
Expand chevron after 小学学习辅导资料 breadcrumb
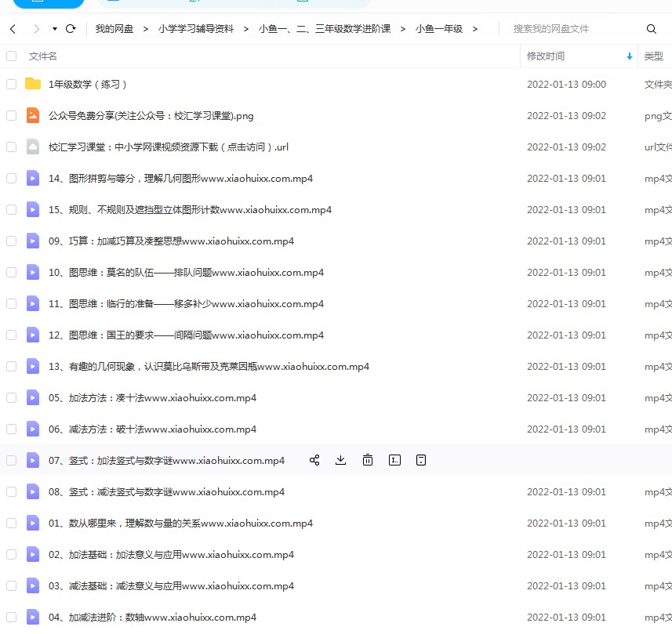pos(246,29)
